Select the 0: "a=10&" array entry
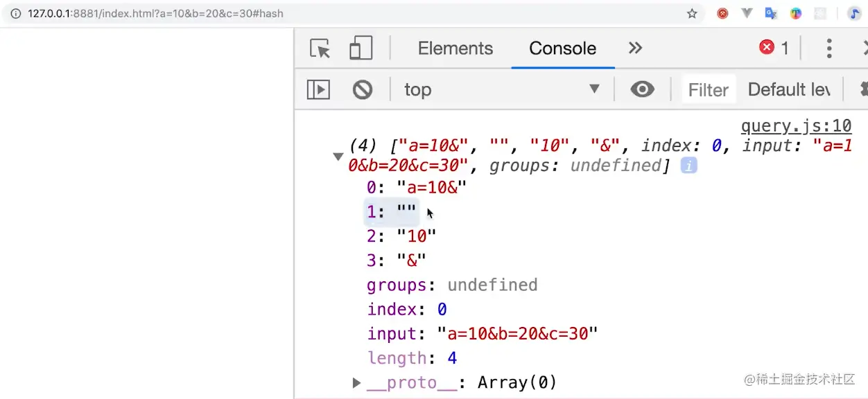The height and width of the screenshot is (399, 868). pos(417,187)
